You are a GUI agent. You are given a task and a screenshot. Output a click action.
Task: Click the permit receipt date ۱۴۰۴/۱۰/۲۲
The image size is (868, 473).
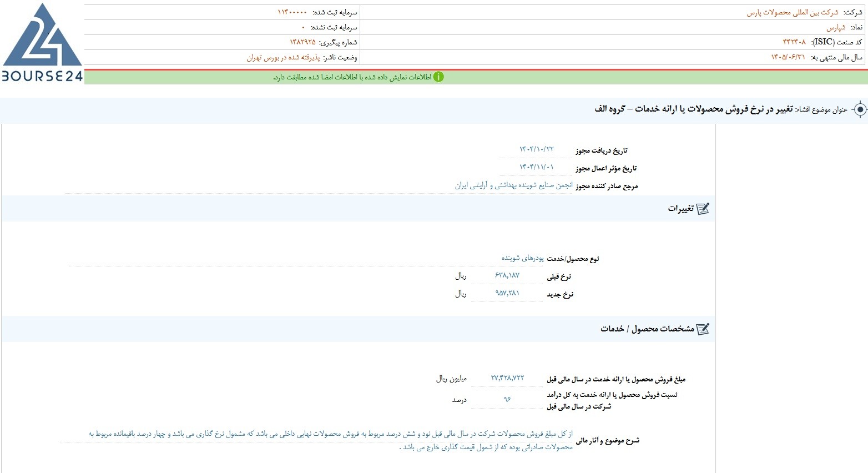pyautogui.click(x=537, y=149)
